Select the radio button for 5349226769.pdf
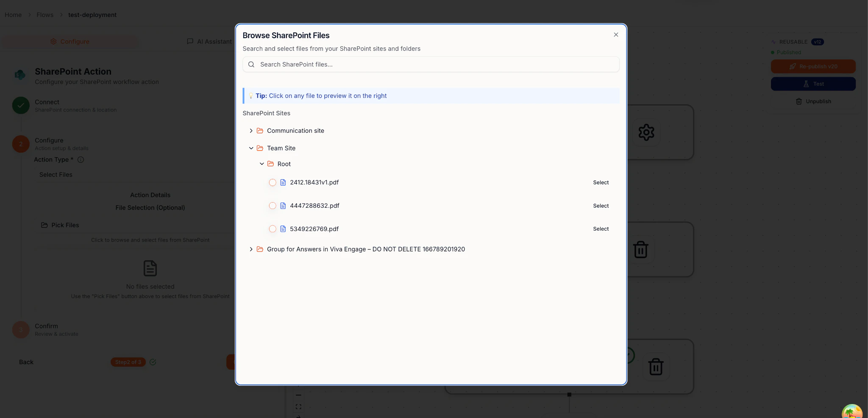868x418 pixels. (273, 229)
